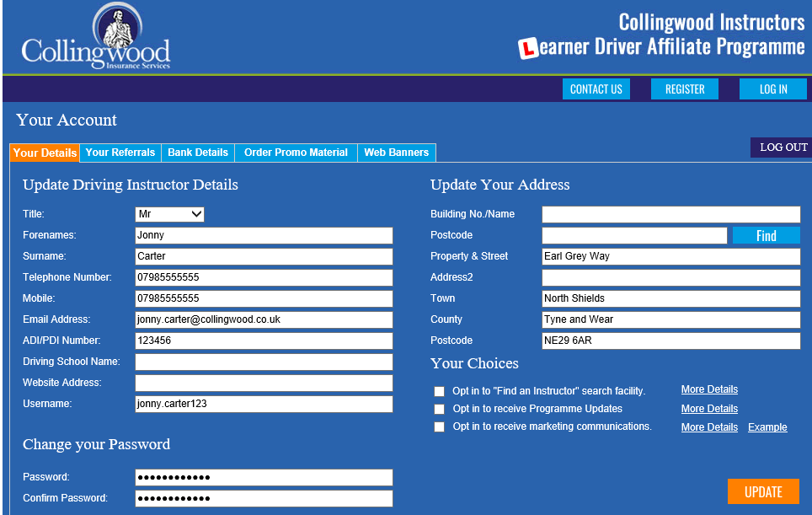Click the "Update Your Address" heading

click(499, 185)
